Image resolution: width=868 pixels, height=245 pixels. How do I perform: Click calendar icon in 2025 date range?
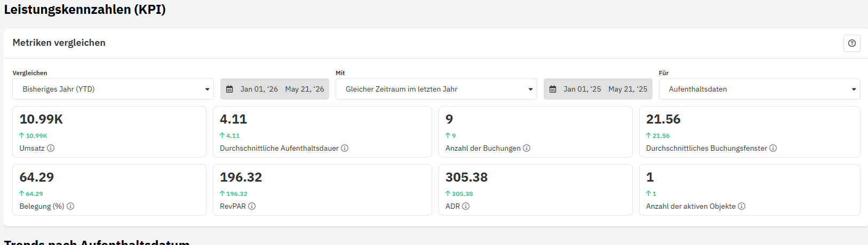tap(553, 89)
